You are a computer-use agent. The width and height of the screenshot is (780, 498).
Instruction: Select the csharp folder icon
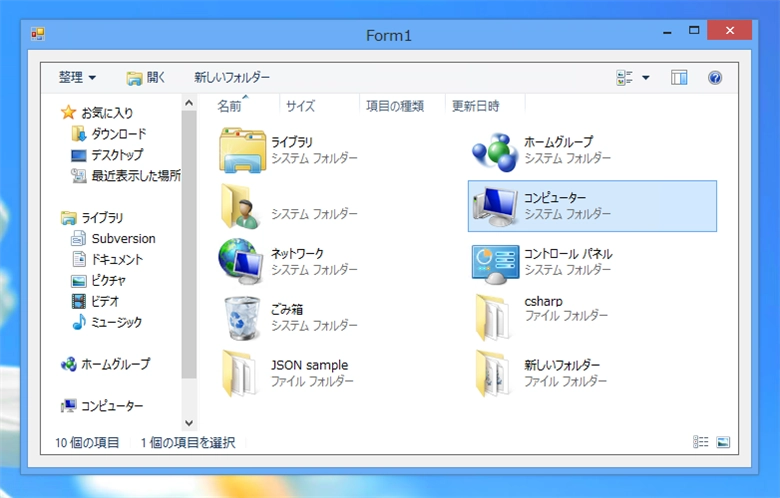[x=492, y=317]
